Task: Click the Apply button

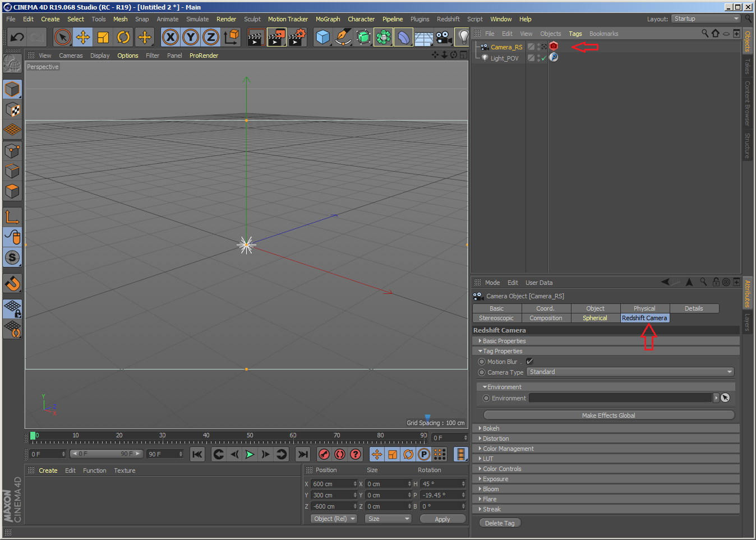Action: [442, 519]
